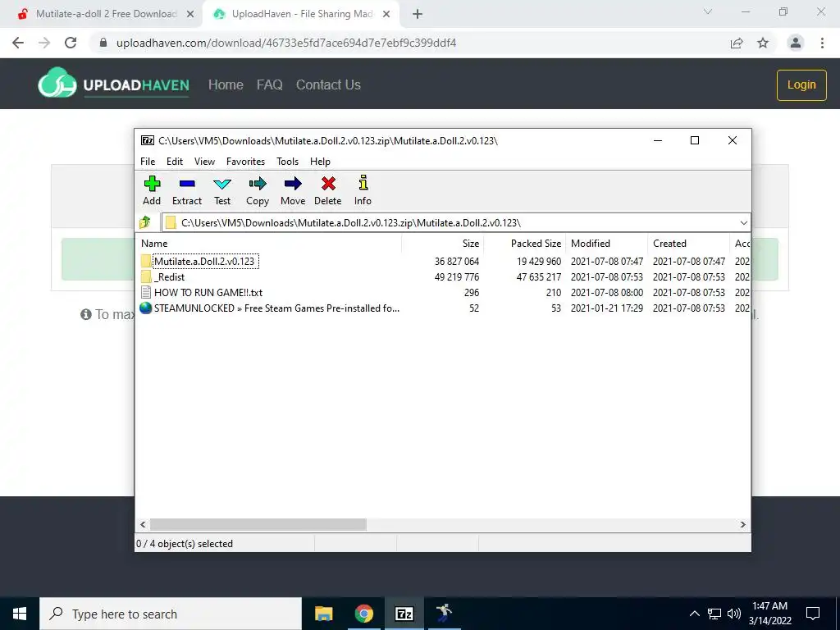840x630 pixels.
Task: Click the red Delete icon
Action: coord(328,184)
